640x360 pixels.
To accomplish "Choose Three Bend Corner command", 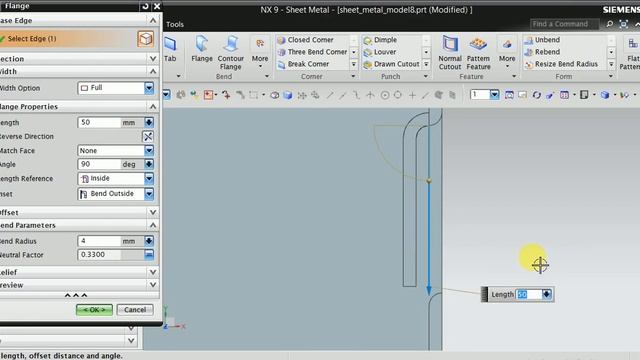I will [x=312, y=52].
